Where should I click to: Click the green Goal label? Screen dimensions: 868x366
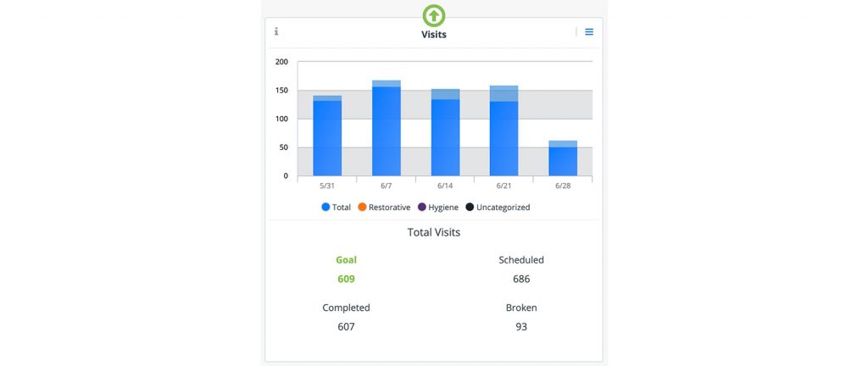point(346,260)
